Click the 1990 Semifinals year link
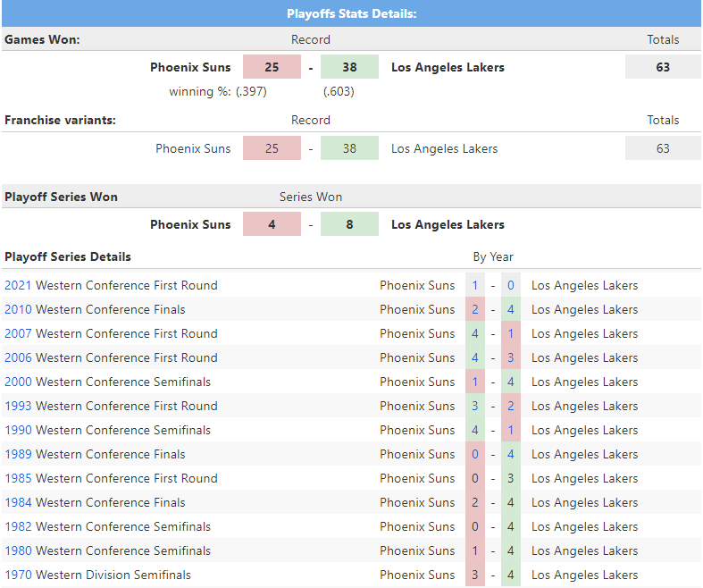Image resolution: width=703 pixels, height=588 pixels. pos(18,431)
